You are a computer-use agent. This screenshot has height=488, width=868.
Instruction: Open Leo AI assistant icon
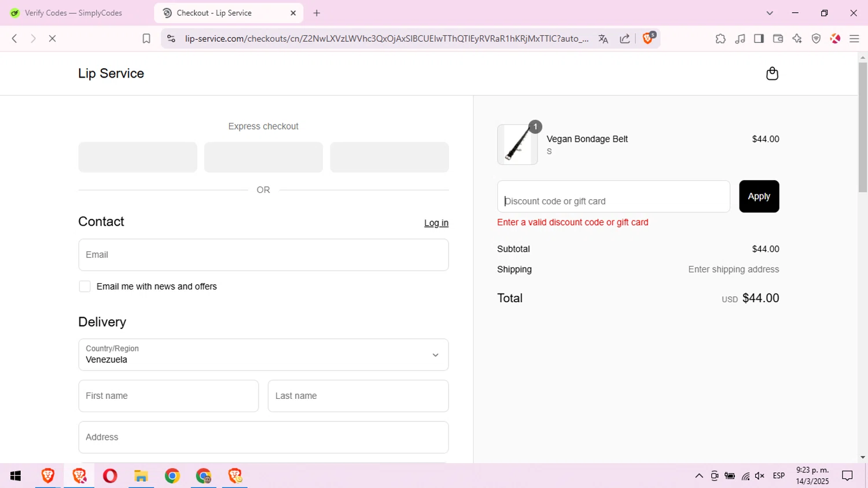[797, 39]
